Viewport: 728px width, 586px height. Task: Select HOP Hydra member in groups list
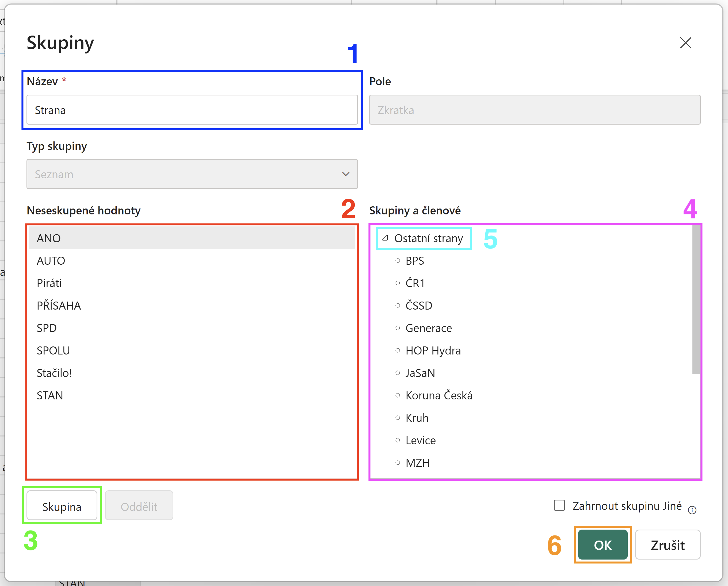(433, 350)
